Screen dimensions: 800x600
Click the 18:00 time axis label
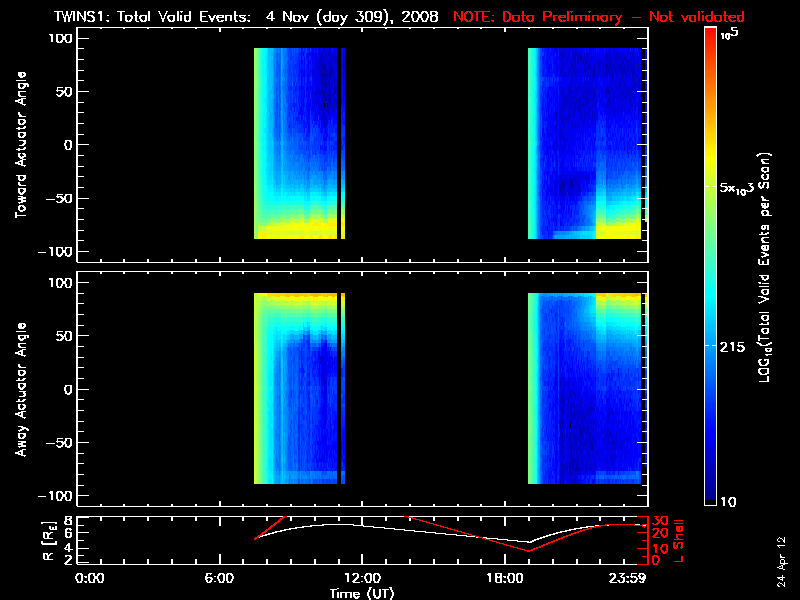point(501,578)
